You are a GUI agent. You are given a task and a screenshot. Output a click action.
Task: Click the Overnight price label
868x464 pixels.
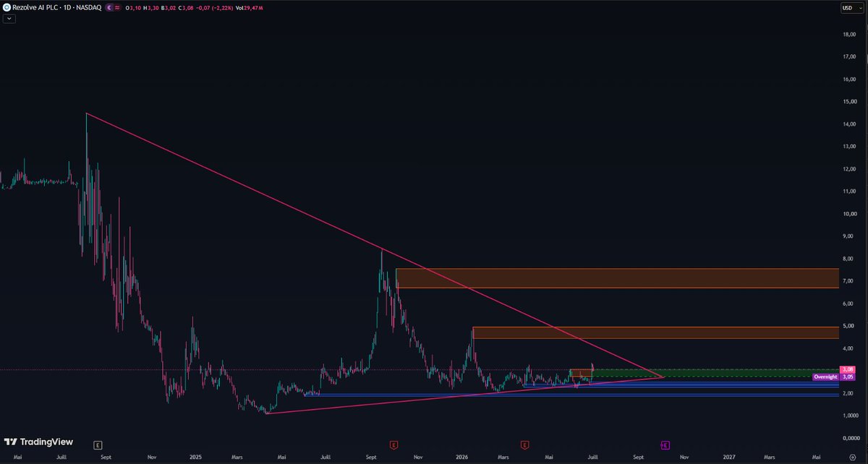[825, 377]
